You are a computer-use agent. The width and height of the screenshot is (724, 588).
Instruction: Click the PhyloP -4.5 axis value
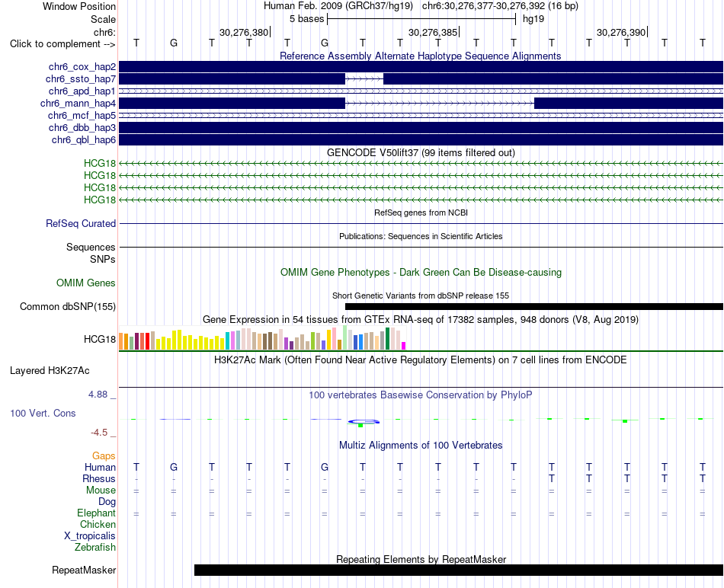click(99, 433)
